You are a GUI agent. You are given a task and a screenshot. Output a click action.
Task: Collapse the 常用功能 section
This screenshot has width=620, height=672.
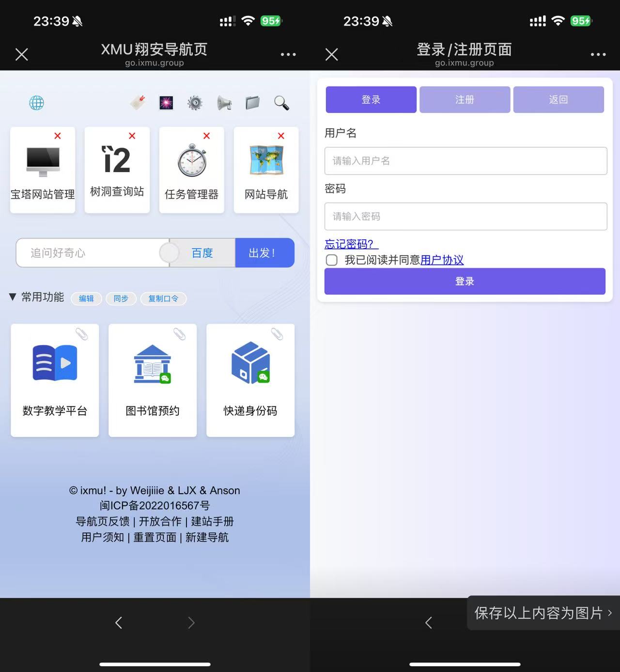(13, 297)
